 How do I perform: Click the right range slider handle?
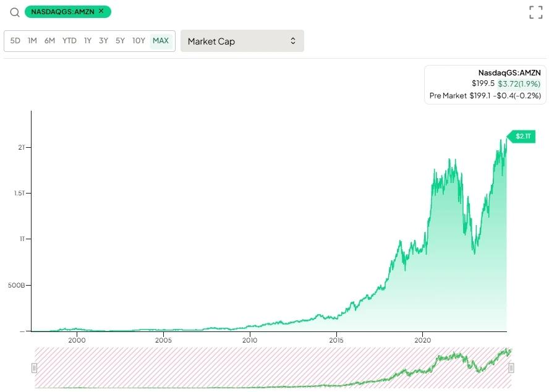tap(511, 368)
